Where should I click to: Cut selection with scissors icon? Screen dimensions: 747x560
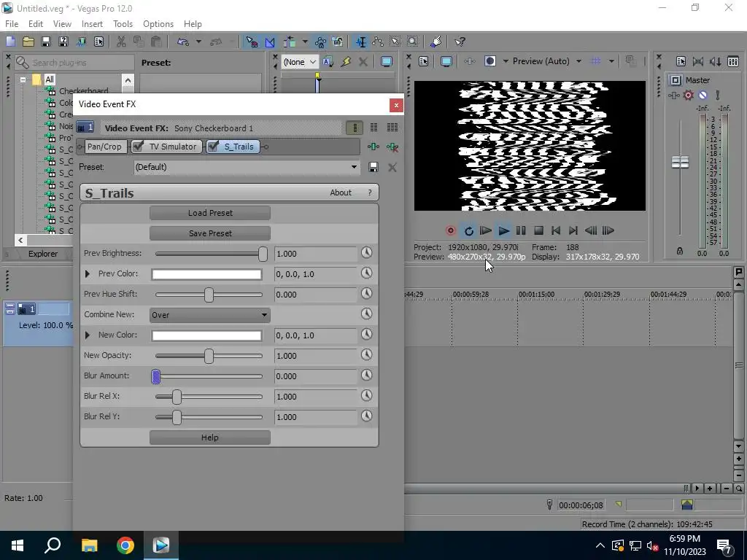tap(121, 42)
